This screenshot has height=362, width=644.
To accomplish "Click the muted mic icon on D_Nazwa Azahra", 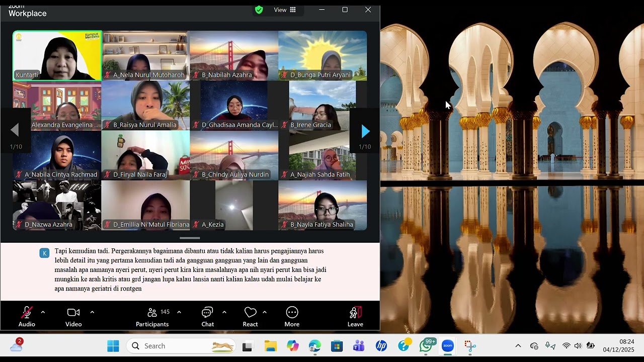I will [19, 224].
